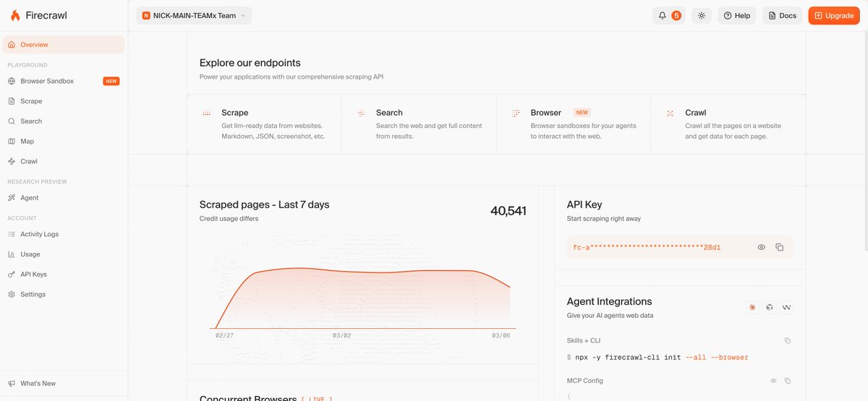This screenshot has width=868, height=401.
Task: Click the 40,541 scraped pages total
Action: coord(509,211)
